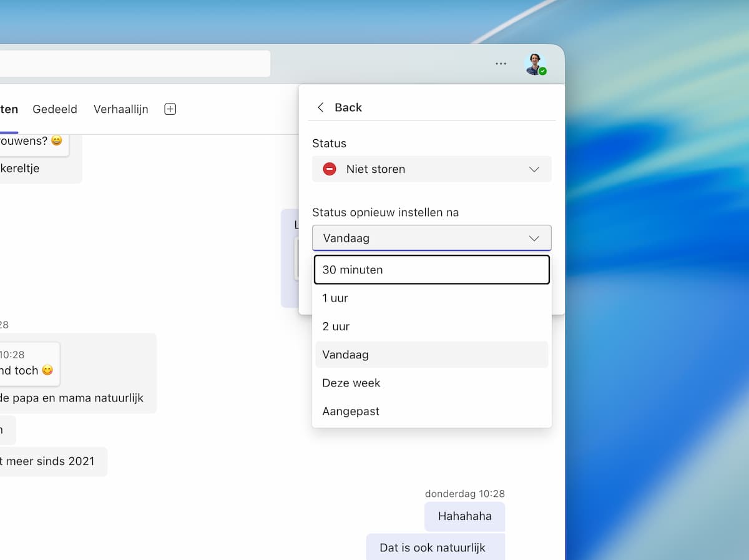This screenshot has height=560, width=749.
Task: Click the back arrow chevron icon
Action: pyautogui.click(x=321, y=107)
